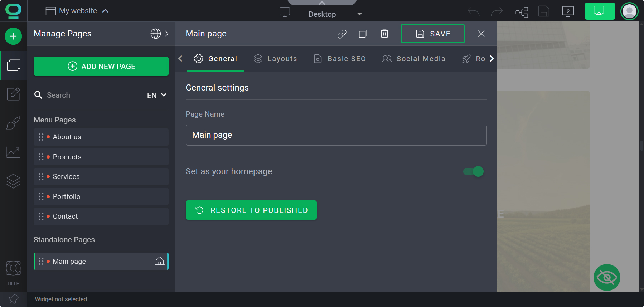Click the link icon in page header
644x307 pixels.
[x=342, y=34]
